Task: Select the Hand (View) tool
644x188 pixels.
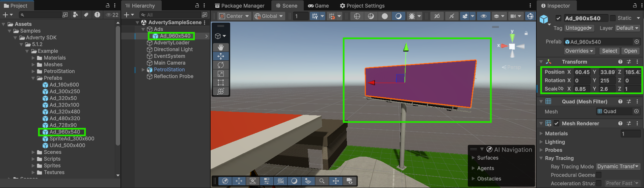Action: click(221, 47)
